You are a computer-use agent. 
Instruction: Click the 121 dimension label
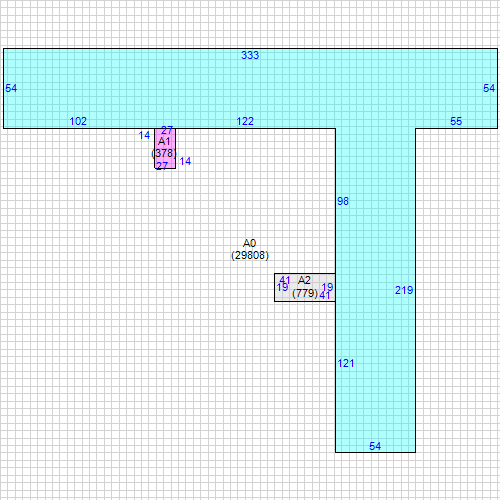click(346, 363)
